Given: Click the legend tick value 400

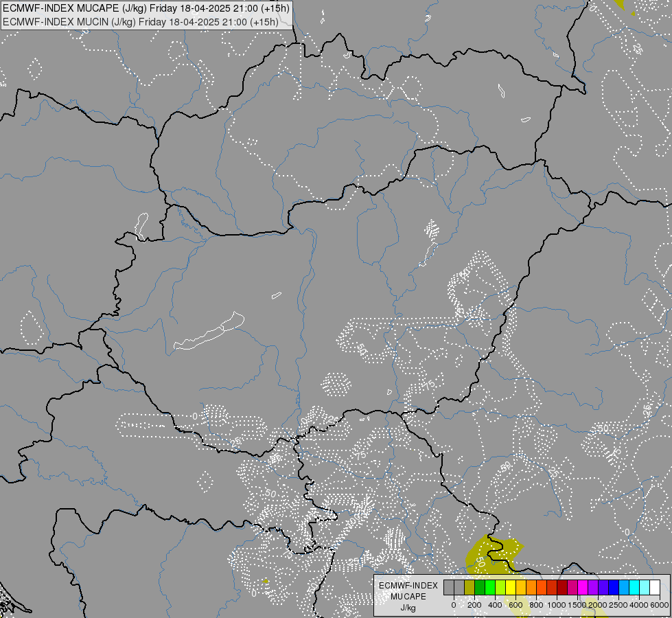Looking at the screenshot, I should [495, 605].
